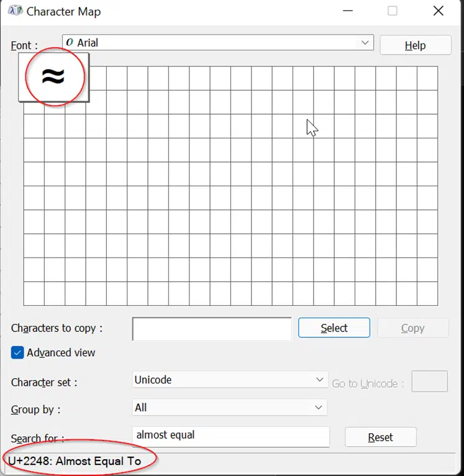This screenshot has width=464, height=476.
Task: Open the Arial font dropdown
Action: pyautogui.click(x=218, y=42)
